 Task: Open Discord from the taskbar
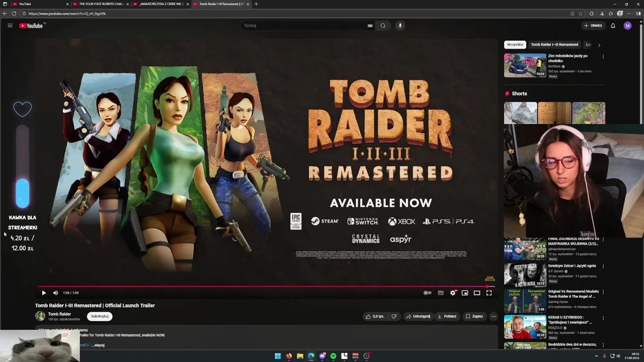(x=322, y=356)
